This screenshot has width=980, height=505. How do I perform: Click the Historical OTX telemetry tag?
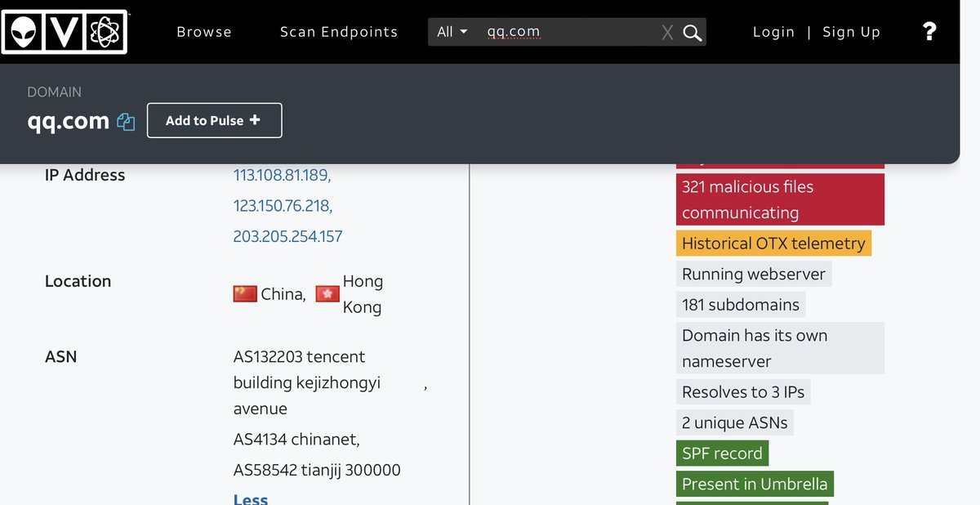(773, 244)
